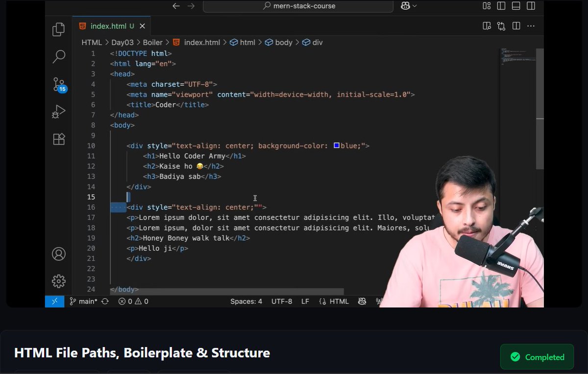
Task: Open the Manage gear icon
Action: pos(59,281)
